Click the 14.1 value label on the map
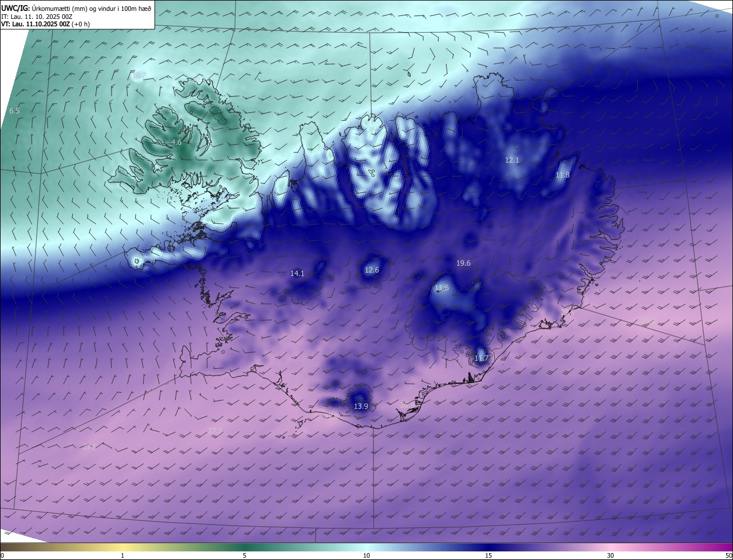733x560 pixels. coord(297,273)
